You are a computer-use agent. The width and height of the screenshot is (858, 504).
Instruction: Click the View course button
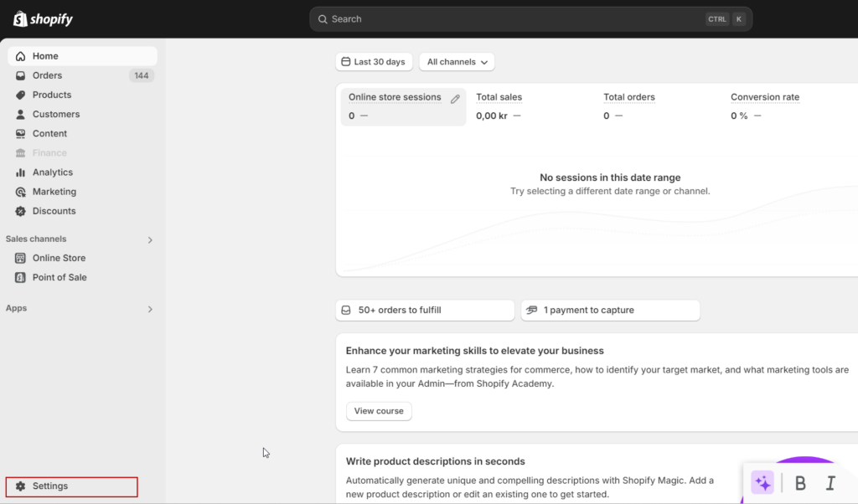pos(379,411)
